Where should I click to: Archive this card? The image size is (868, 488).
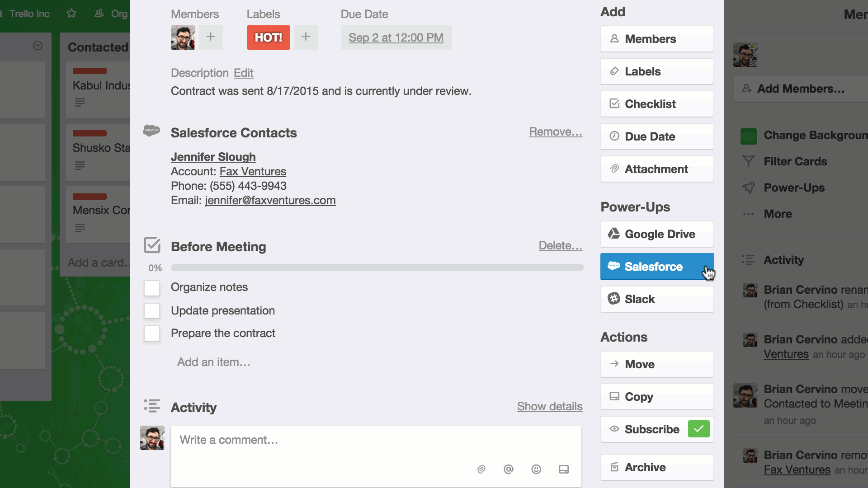pyautogui.click(x=657, y=467)
